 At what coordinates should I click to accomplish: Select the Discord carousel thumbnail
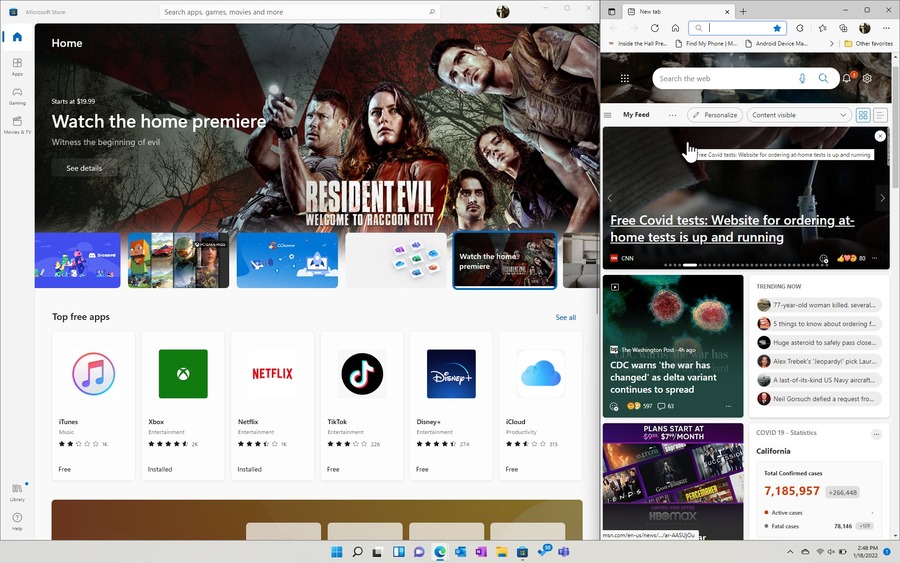tap(77, 260)
